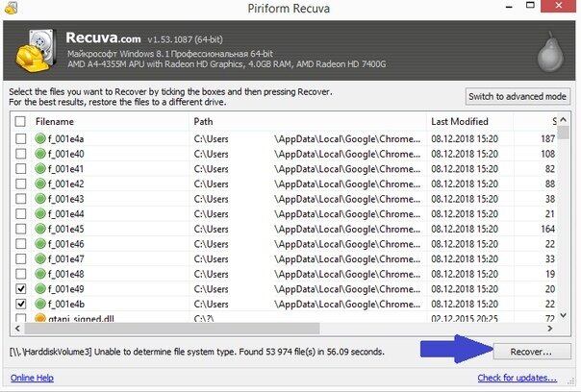This screenshot has width=581, height=392.
Task: Select the filename f_001e43
Action: coord(66,199)
